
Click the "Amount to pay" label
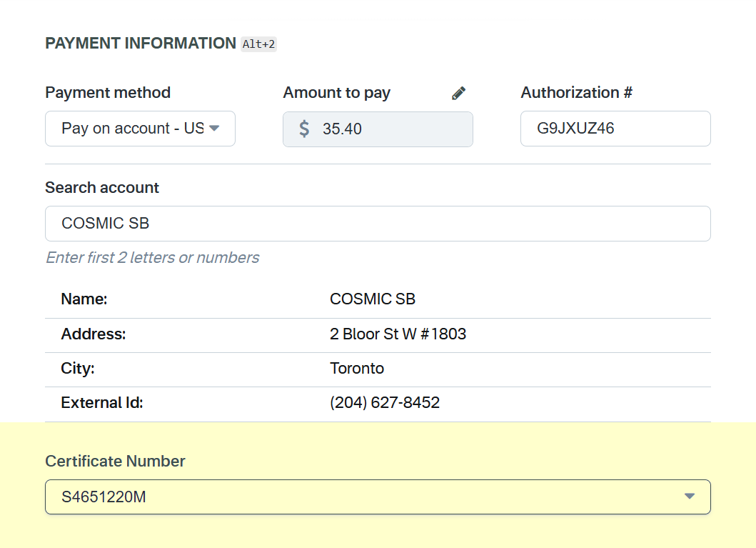(336, 93)
